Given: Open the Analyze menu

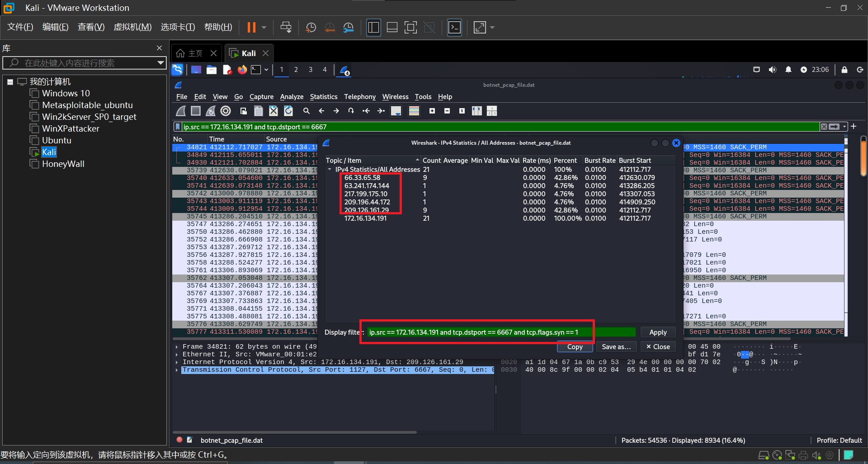Looking at the screenshot, I should [292, 97].
